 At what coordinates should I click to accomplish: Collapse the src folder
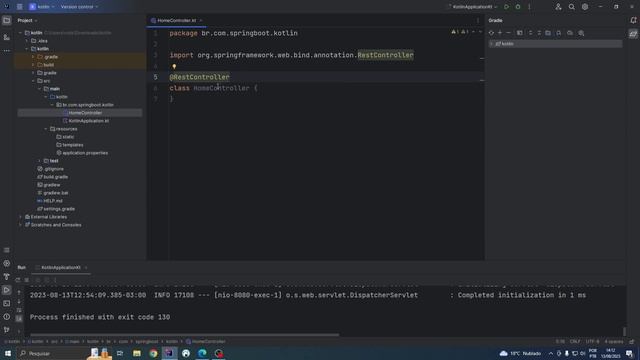pyautogui.click(x=33, y=81)
